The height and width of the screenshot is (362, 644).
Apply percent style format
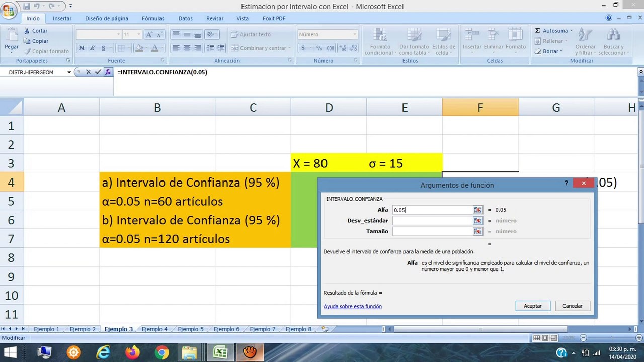(319, 48)
